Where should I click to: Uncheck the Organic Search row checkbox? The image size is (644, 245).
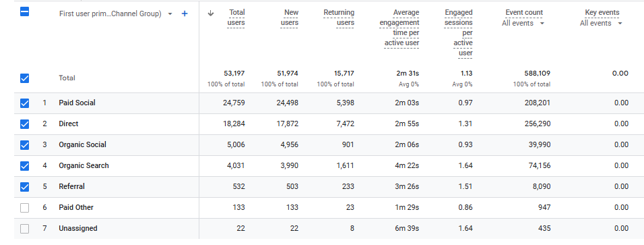25,166
